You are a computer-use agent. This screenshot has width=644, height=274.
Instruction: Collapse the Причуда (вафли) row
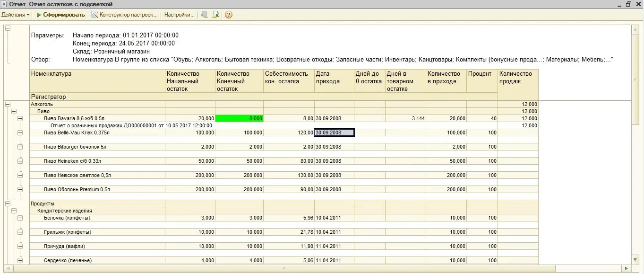click(x=20, y=246)
